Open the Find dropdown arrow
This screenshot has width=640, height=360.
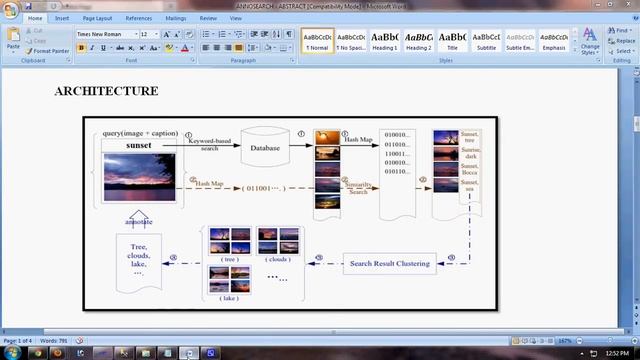click(631, 31)
